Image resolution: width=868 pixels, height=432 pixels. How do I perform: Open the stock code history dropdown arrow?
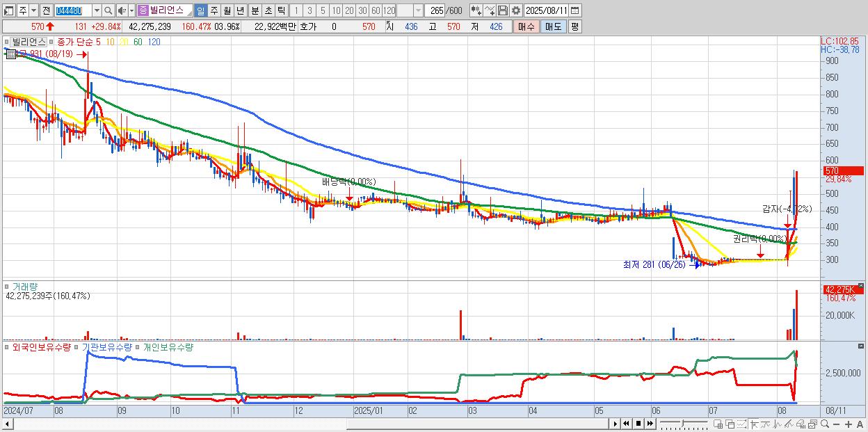point(97,10)
